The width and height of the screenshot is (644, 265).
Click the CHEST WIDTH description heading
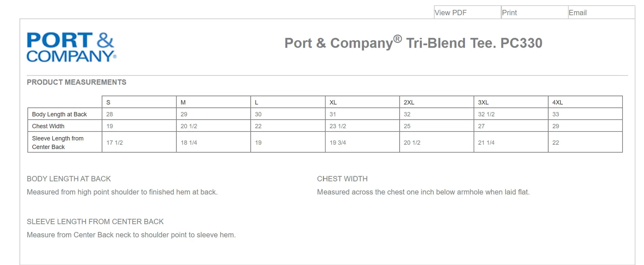click(342, 179)
